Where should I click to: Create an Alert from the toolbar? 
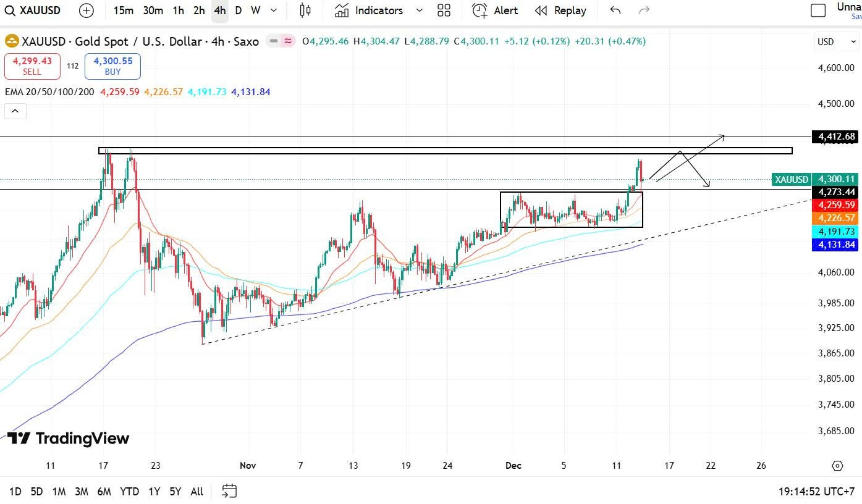pyautogui.click(x=495, y=10)
